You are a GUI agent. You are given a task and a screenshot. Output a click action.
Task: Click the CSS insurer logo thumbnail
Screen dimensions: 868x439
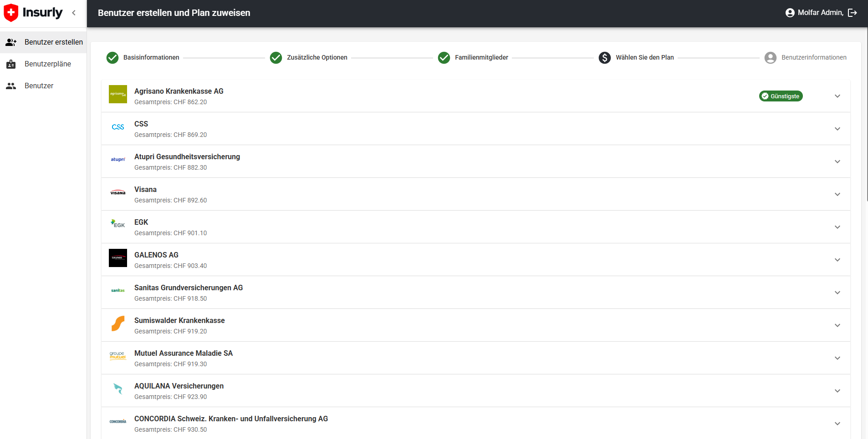point(117,127)
